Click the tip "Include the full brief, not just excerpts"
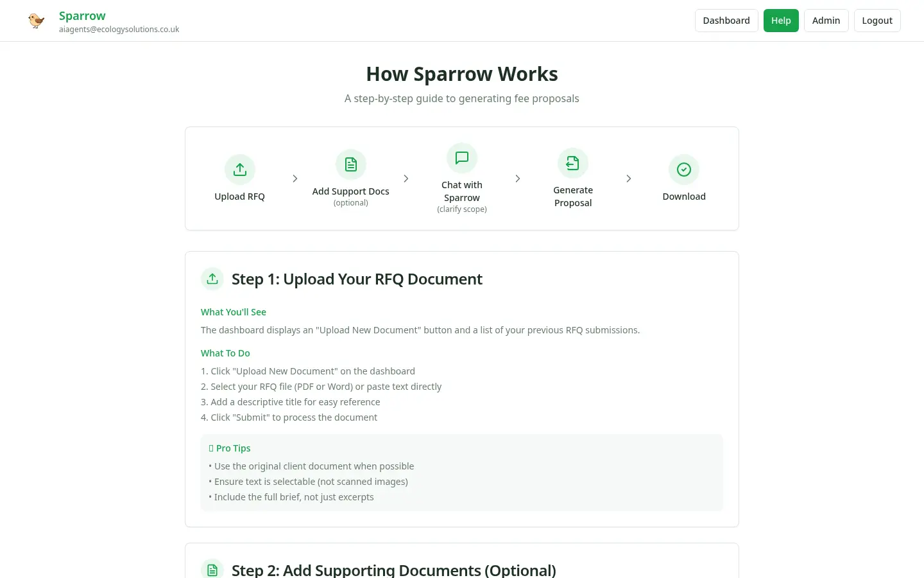The width and height of the screenshot is (924, 578). click(291, 497)
